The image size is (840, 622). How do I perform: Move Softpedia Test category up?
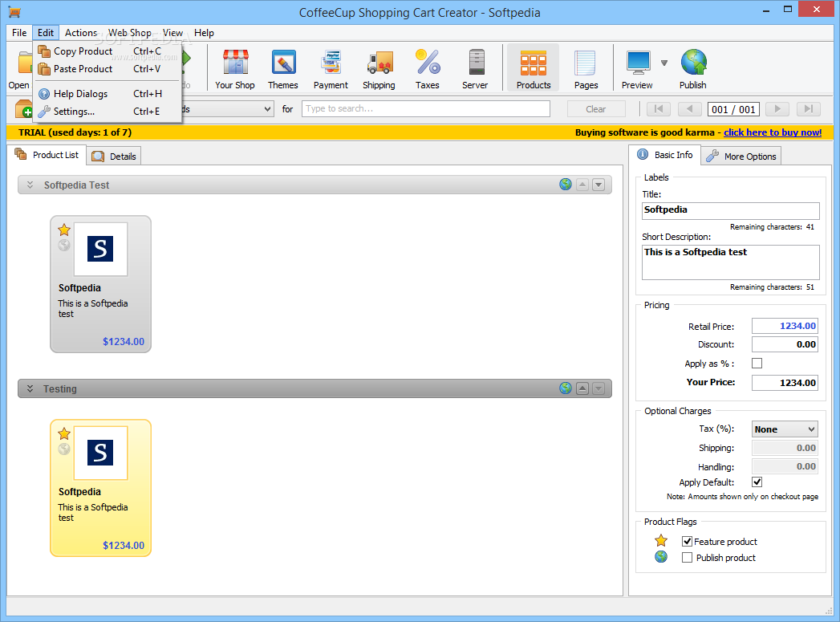582,185
